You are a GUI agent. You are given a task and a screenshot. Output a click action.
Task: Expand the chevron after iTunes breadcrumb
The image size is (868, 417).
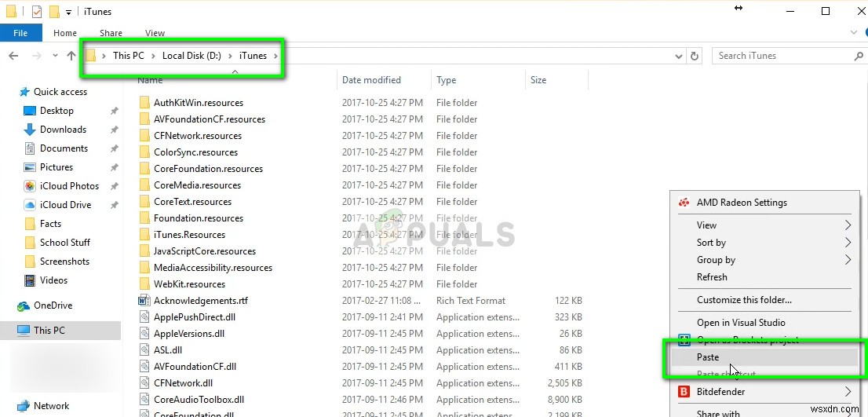pos(275,56)
